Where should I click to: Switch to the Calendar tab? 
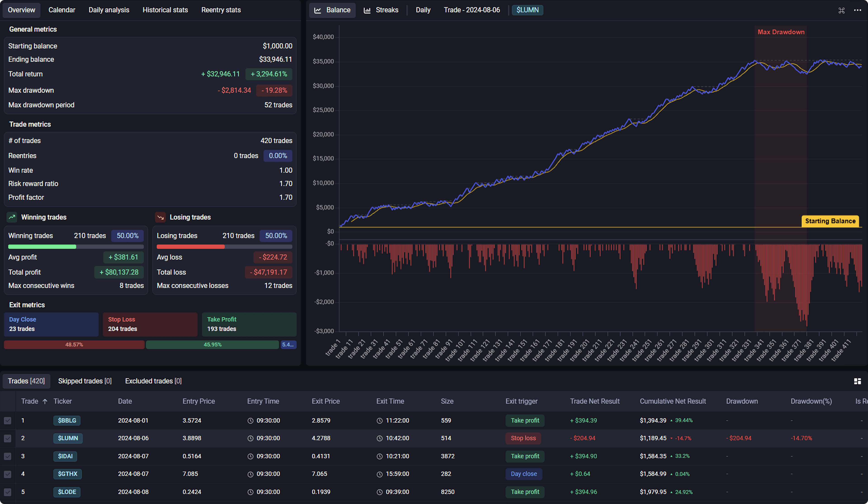62,10
